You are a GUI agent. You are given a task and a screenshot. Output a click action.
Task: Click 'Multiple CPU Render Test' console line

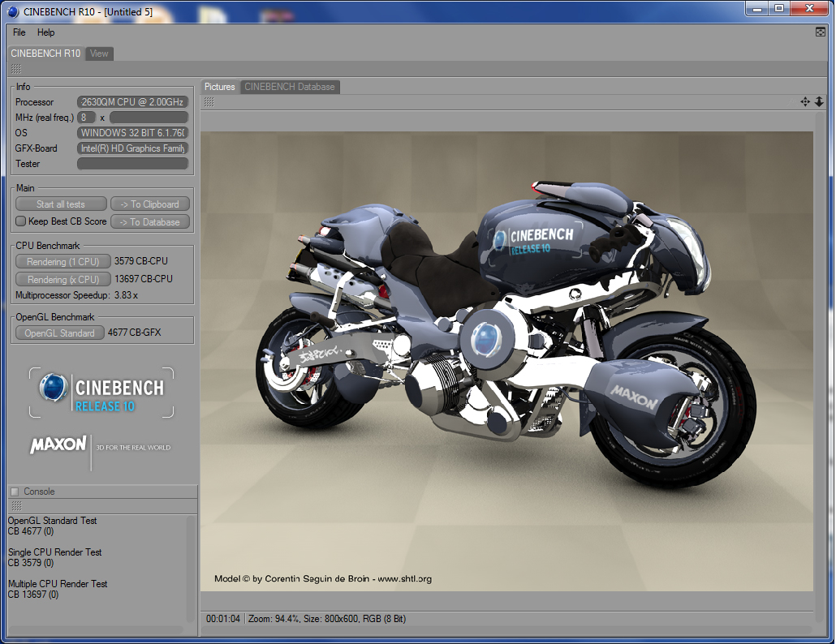click(58, 584)
